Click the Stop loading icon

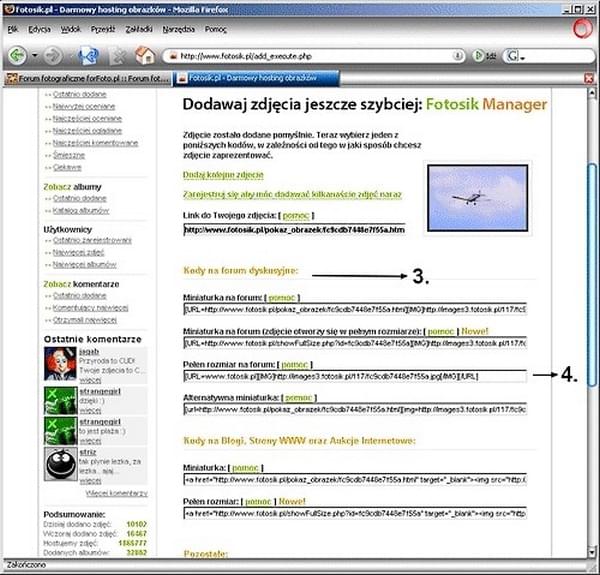click(x=119, y=56)
